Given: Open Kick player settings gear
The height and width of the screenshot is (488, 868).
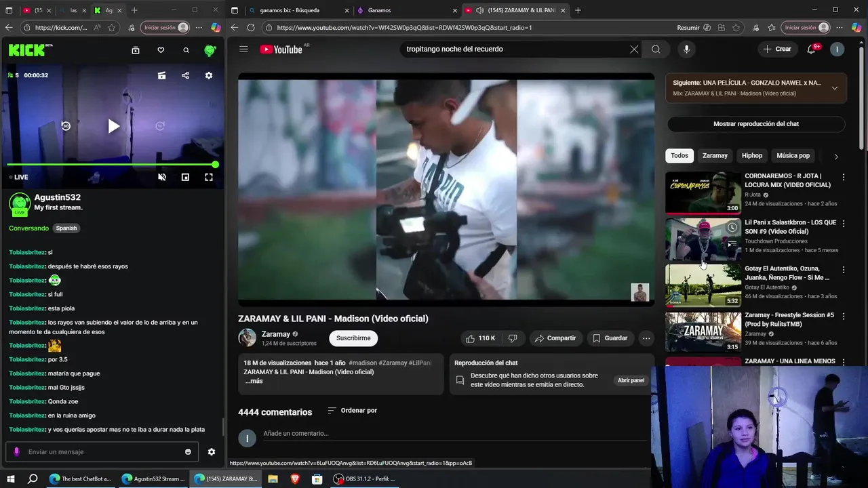Looking at the screenshot, I should pyautogui.click(x=209, y=75).
